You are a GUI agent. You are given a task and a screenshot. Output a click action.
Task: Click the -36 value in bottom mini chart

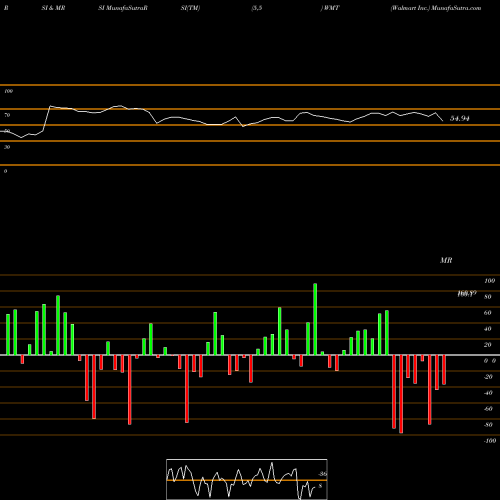(322, 474)
